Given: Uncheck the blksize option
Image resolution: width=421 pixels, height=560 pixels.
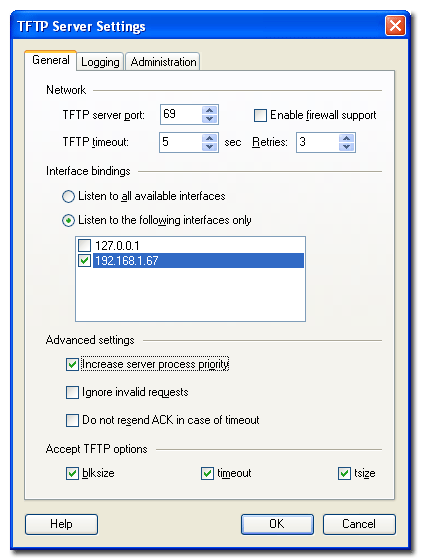Looking at the screenshot, I should (72, 474).
